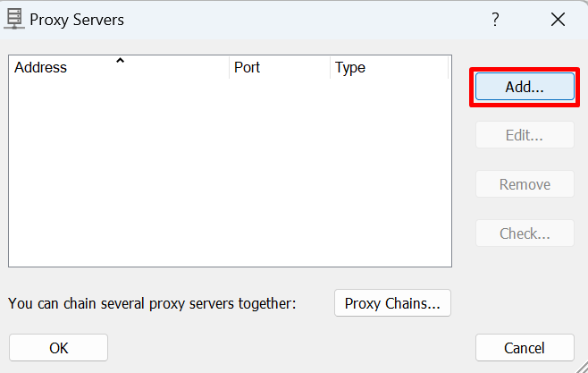Dismiss the dialog using Cancel

pyautogui.click(x=525, y=348)
